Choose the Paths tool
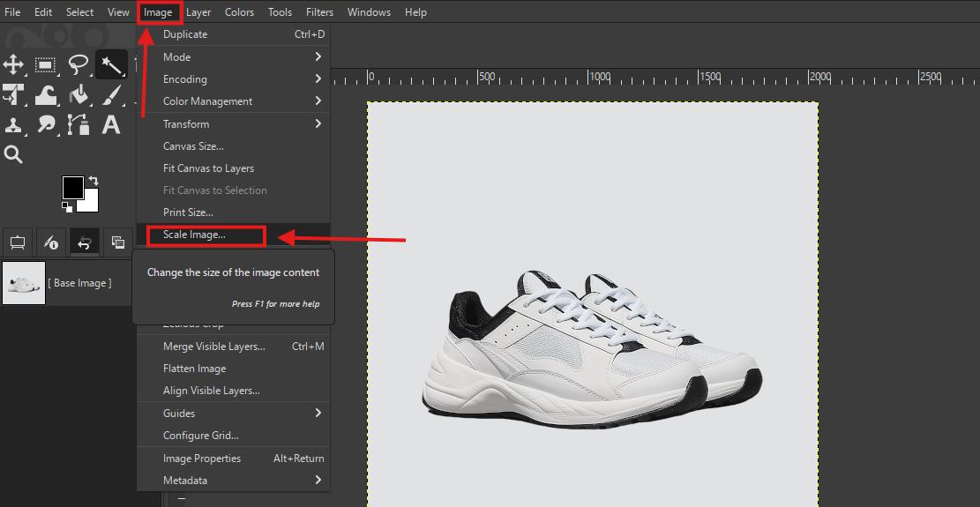 (79, 124)
